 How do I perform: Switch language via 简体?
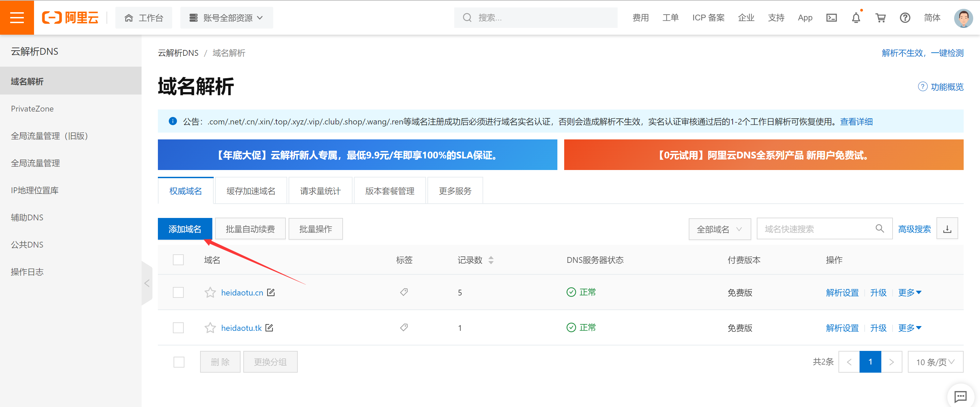pos(932,17)
